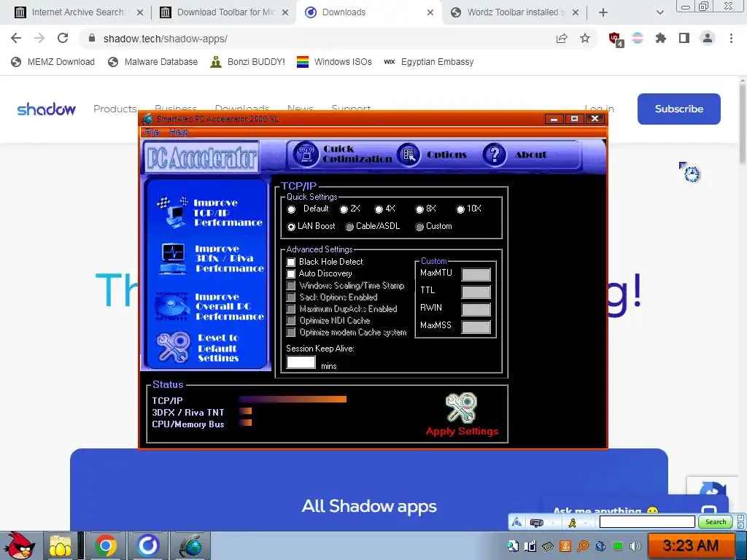
Task: Open the Malware Database bookmark
Action: (153, 62)
